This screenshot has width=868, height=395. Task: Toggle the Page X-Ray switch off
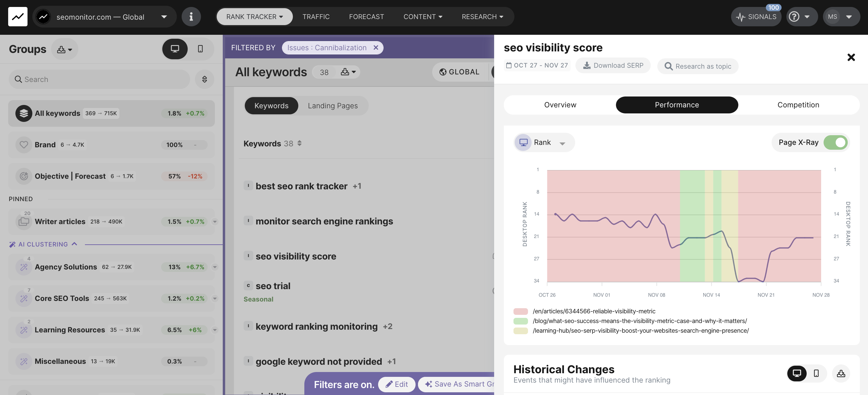point(836,142)
